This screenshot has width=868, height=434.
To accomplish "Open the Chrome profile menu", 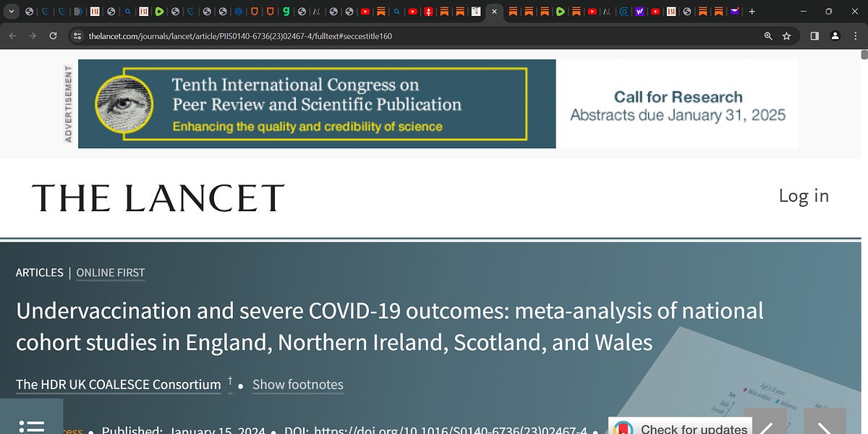I will (x=835, y=35).
